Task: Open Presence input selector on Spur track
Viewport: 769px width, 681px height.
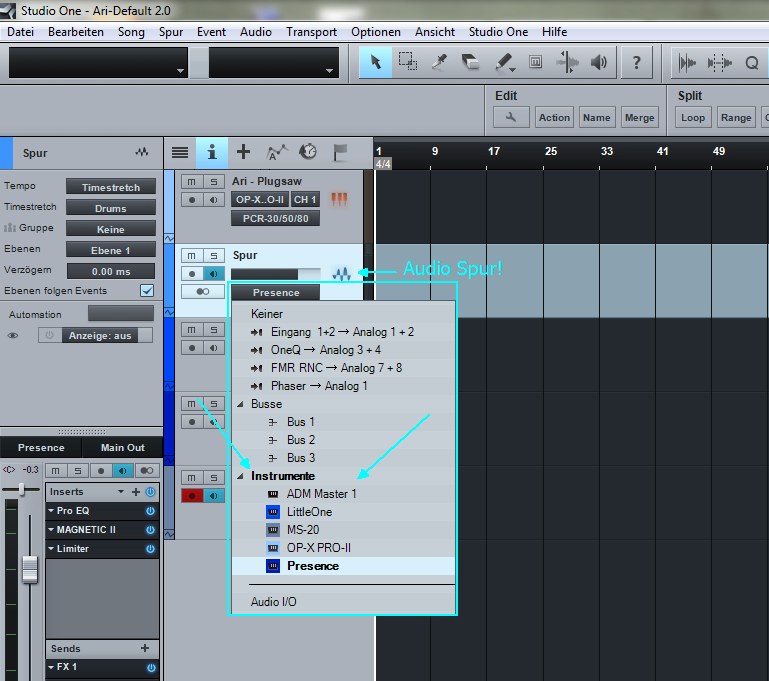Action: coord(275,292)
